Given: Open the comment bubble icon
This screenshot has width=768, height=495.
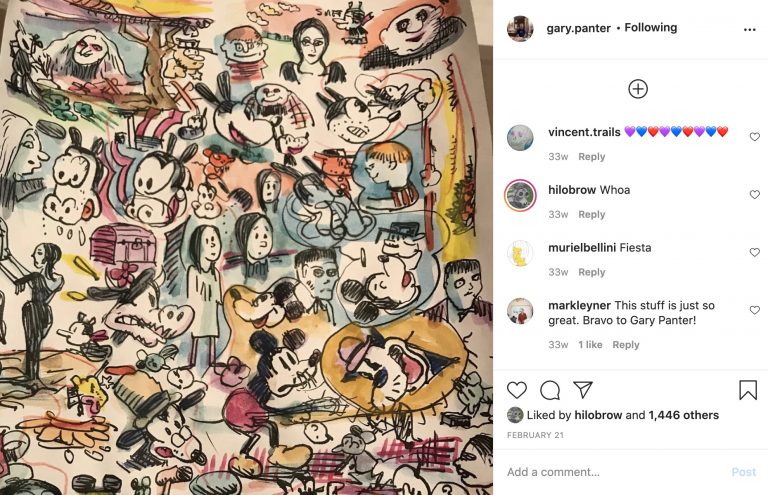Looking at the screenshot, I should tap(550, 390).
